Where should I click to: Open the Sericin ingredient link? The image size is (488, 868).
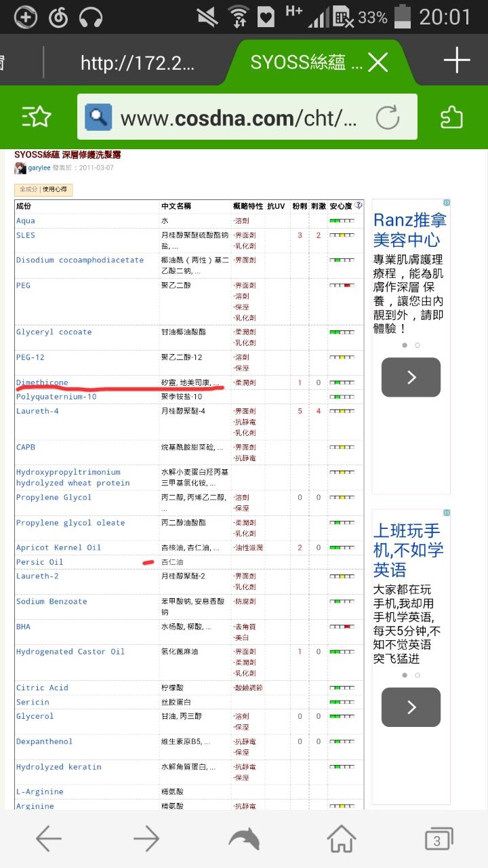33,702
